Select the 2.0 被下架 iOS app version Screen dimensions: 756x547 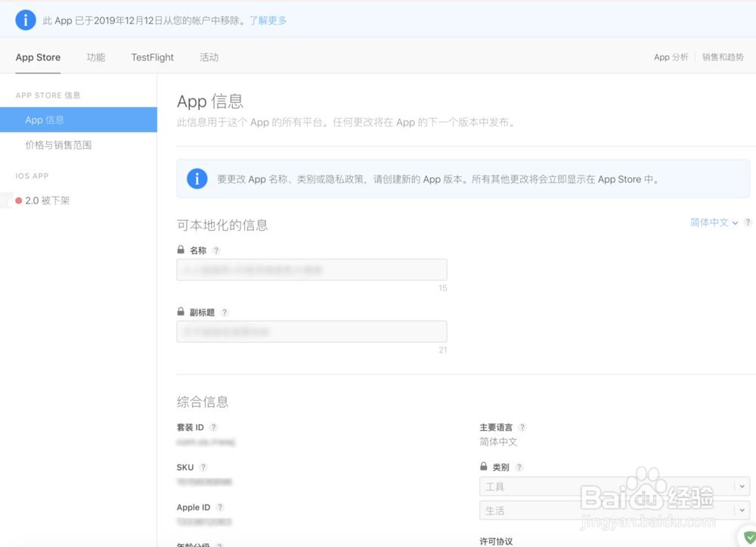click(47, 200)
